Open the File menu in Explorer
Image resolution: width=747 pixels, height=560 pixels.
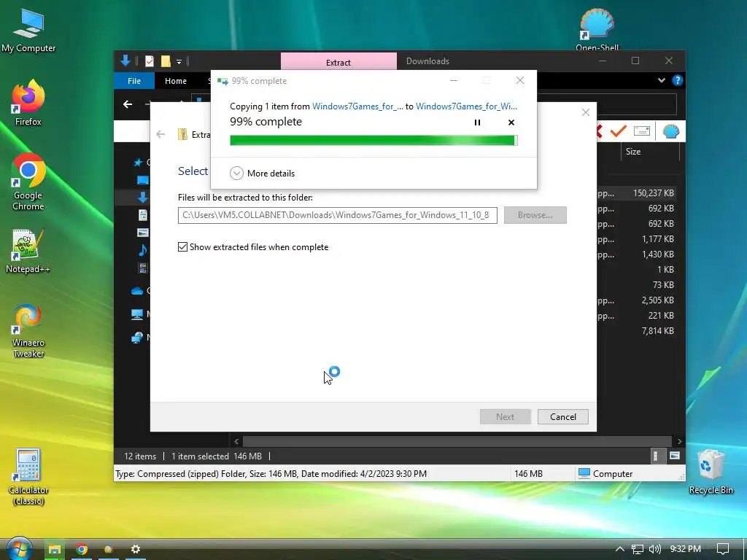click(x=134, y=81)
